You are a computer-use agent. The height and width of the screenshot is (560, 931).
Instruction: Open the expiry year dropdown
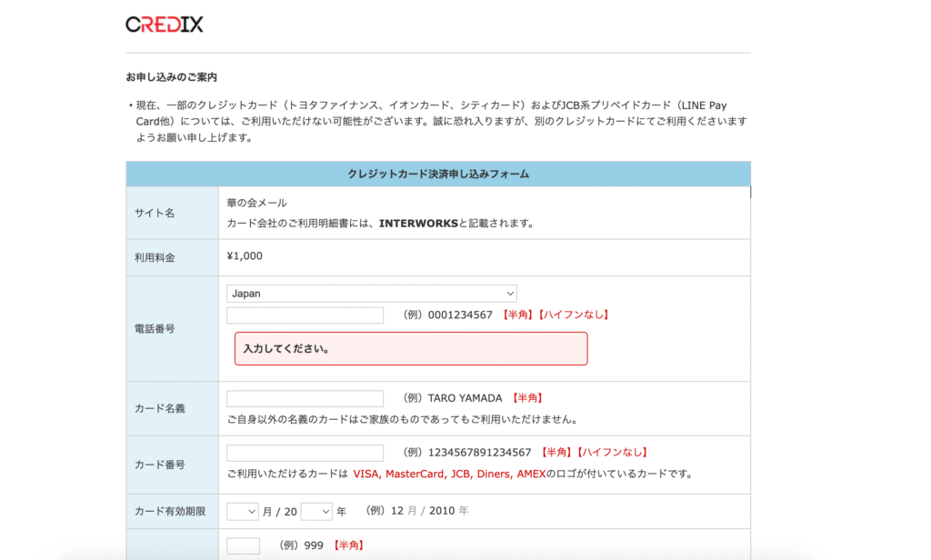point(316,511)
